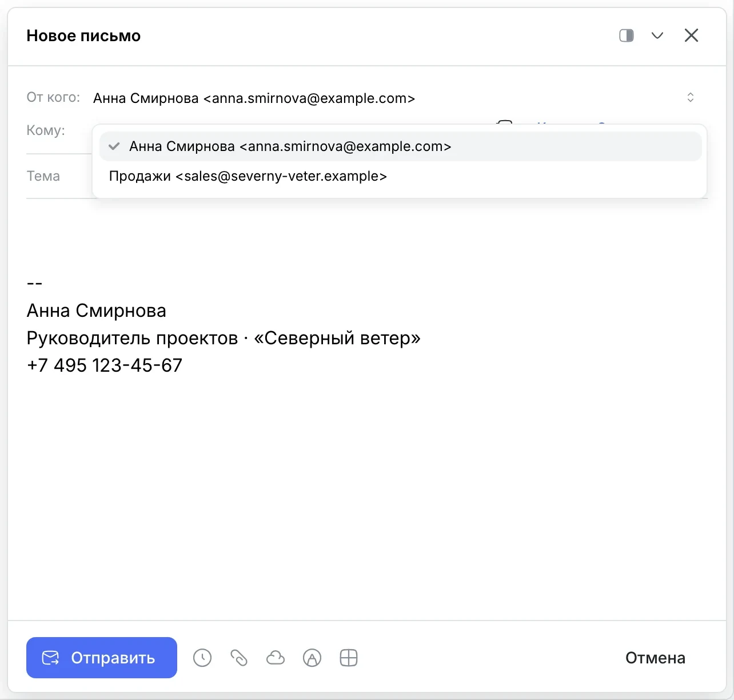Open text formatting with the circled A icon
Viewport: 734px width, 700px height.
point(312,658)
